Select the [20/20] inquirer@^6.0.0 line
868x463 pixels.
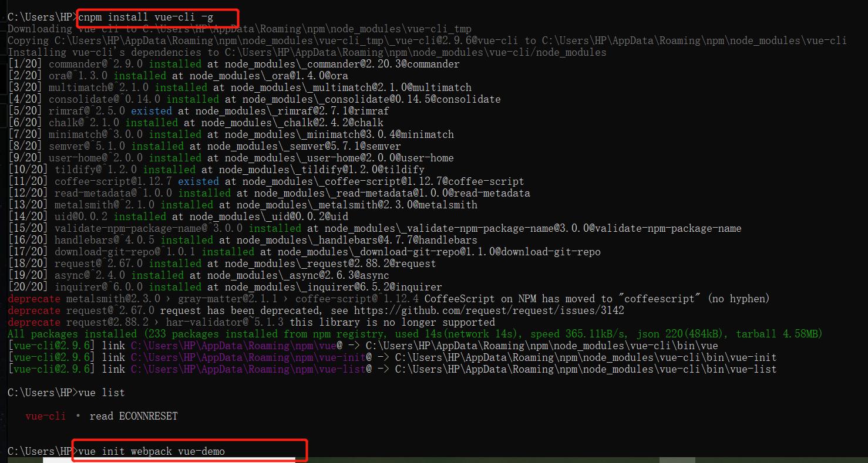tap(225, 287)
